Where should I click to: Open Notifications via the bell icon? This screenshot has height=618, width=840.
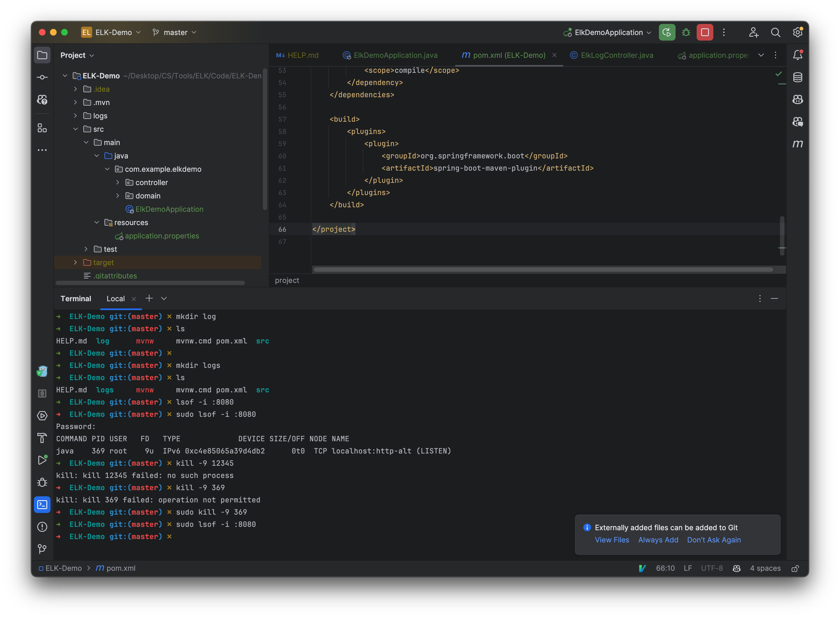pos(797,55)
